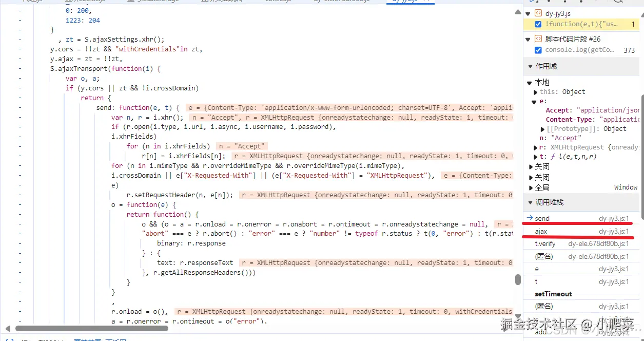Collapse the 本地 scope
This screenshot has width=644, height=341.
[x=530, y=82]
